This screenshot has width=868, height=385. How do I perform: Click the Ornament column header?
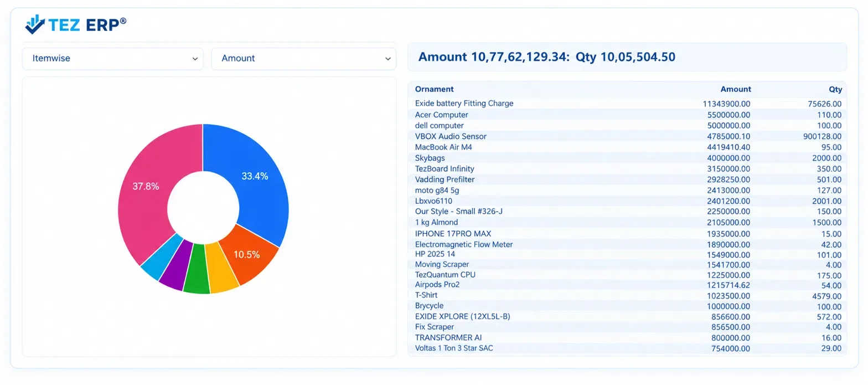(434, 89)
